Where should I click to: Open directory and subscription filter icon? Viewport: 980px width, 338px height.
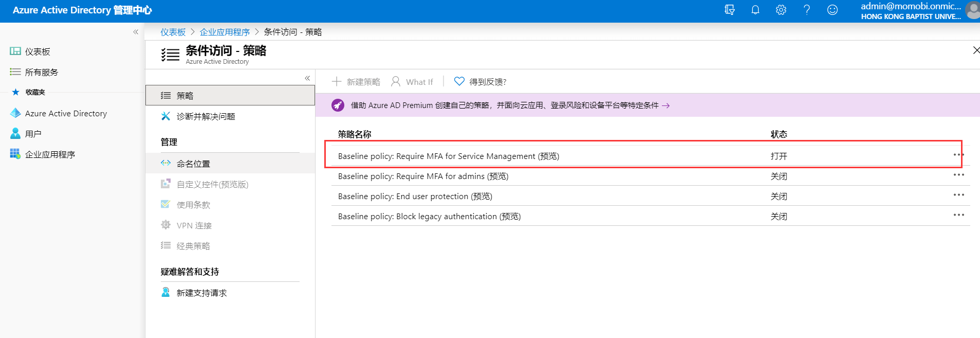click(x=729, y=10)
